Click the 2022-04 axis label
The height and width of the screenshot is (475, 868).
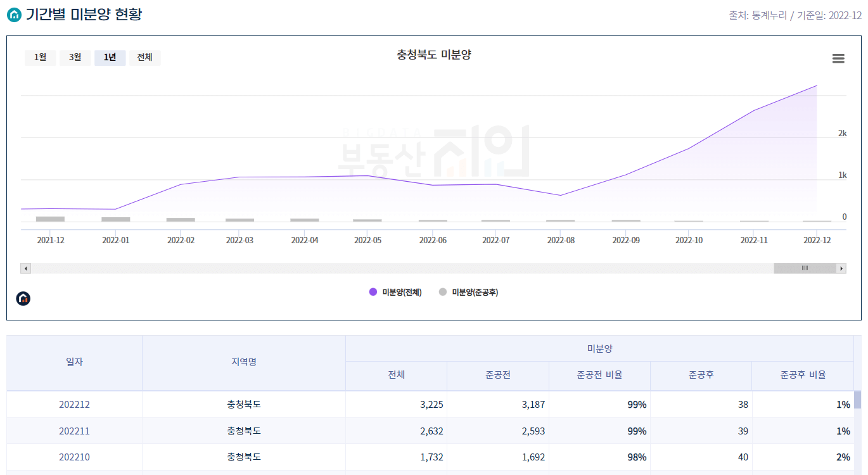[x=305, y=241]
